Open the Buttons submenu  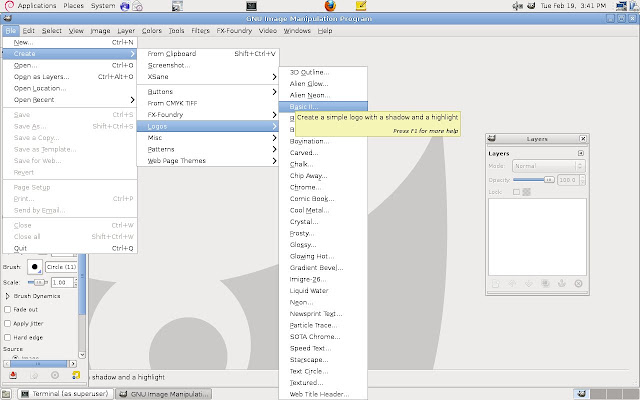208,92
